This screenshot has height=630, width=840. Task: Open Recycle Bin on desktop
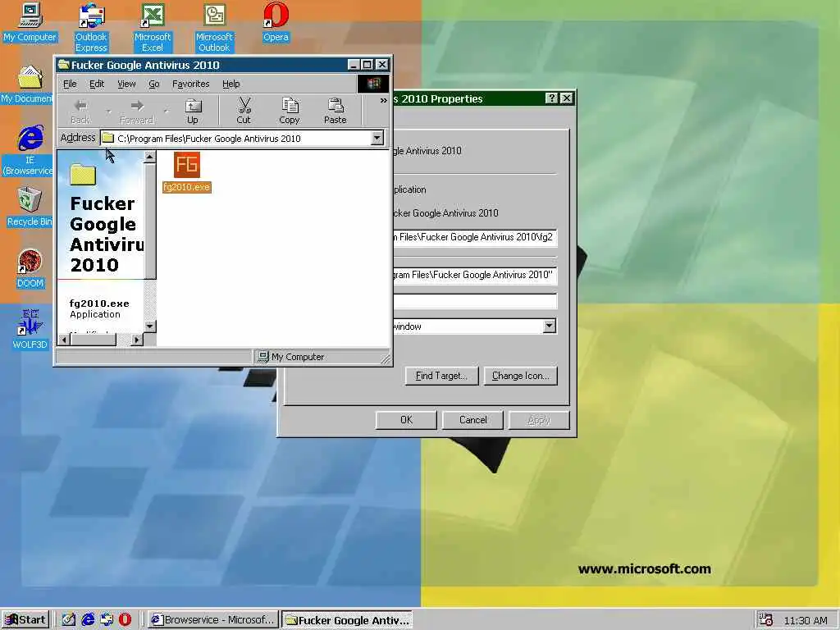(30, 207)
